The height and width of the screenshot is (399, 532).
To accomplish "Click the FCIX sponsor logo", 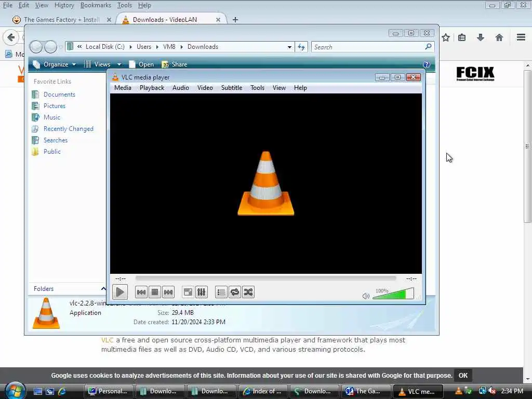I will (475, 74).
